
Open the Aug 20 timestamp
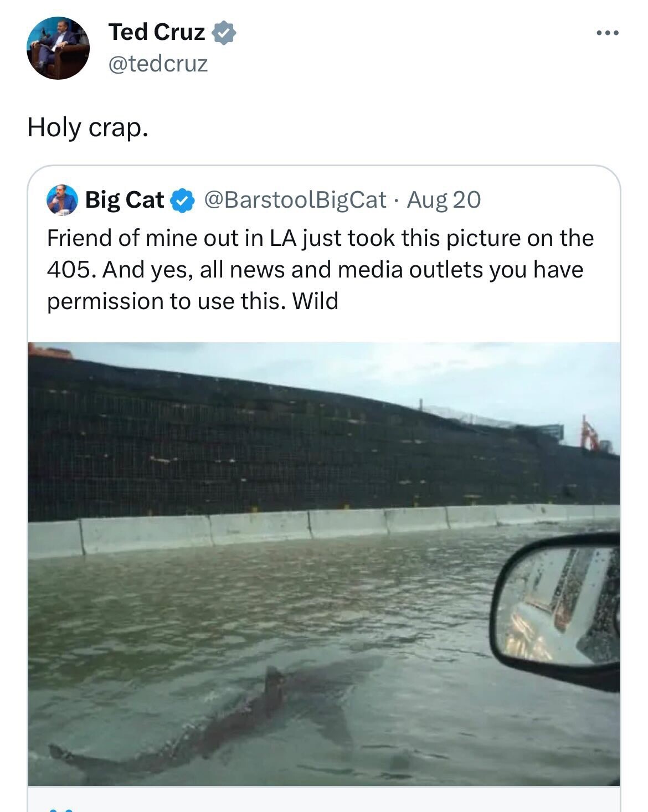[444, 199]
